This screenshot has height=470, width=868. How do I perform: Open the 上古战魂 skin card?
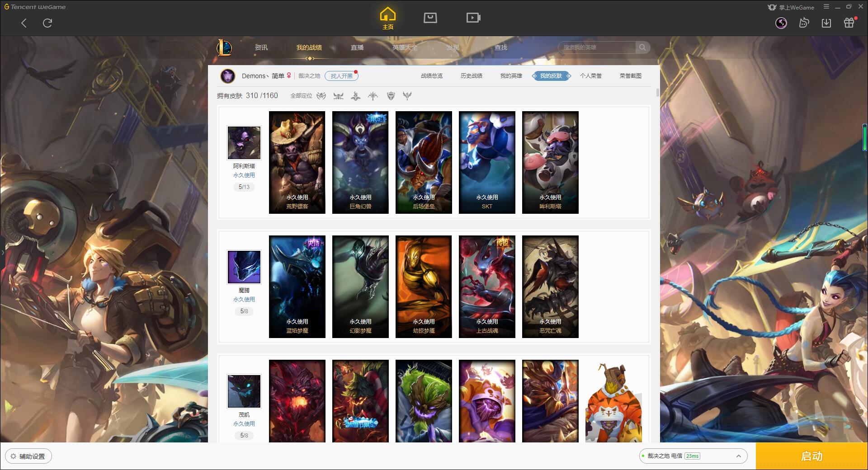point(487,287)
